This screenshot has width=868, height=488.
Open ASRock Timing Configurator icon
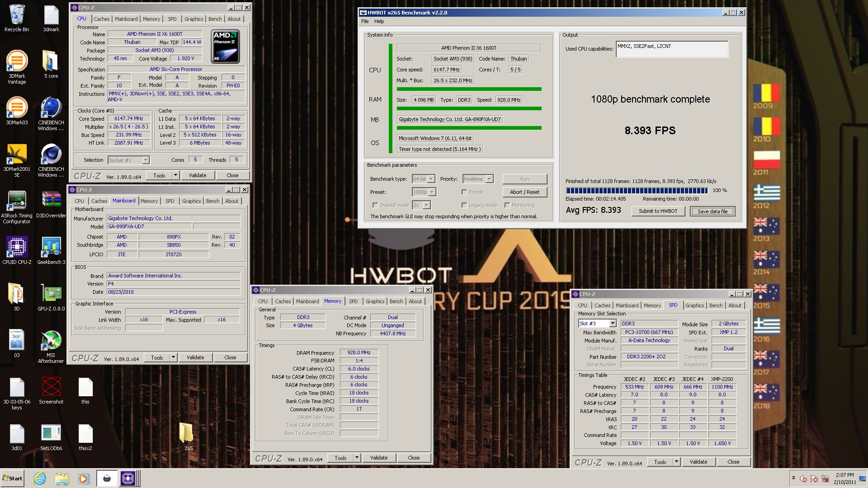click(x=17, y=207)
